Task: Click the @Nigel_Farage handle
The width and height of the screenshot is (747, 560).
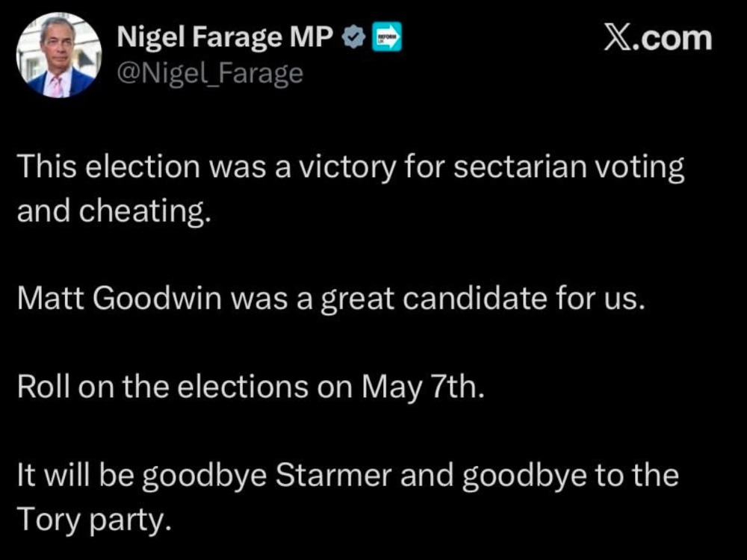Action: tap(210, 73)
